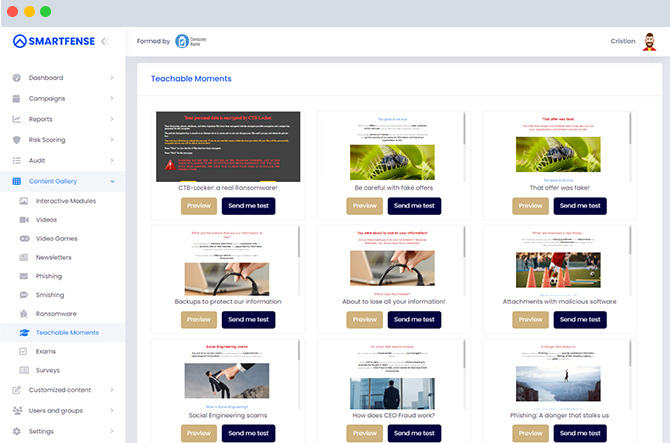Click scrollbar in Be careful with fake offers card
The height and width of the screenshot is (443, 670).
coord(464,129)
